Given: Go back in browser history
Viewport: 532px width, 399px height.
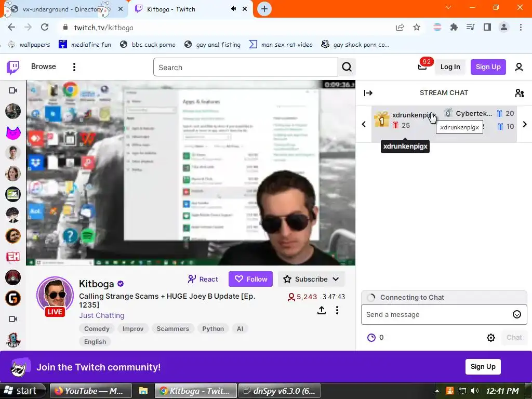Looking at the screenshot, I should pyautogui.click(x=11, y=27).
